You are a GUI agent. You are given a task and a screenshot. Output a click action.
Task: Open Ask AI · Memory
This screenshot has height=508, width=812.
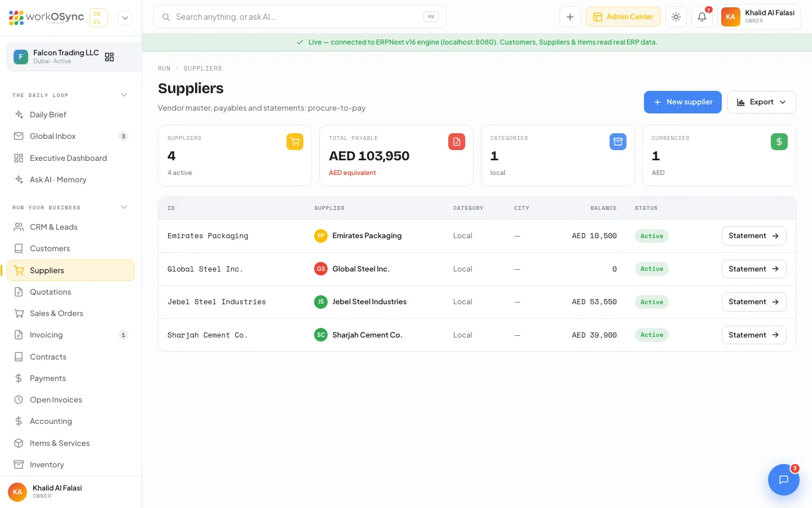70,179
